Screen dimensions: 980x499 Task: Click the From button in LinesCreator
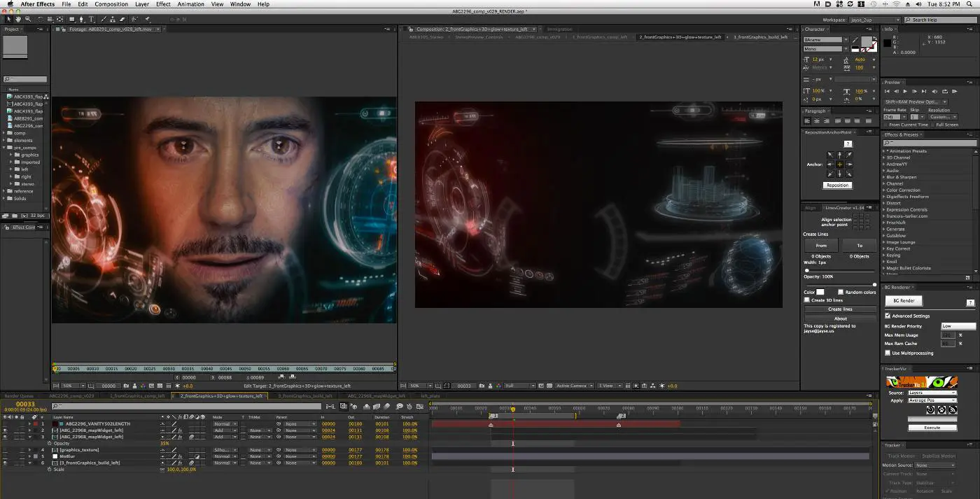(x=821, y=246)
